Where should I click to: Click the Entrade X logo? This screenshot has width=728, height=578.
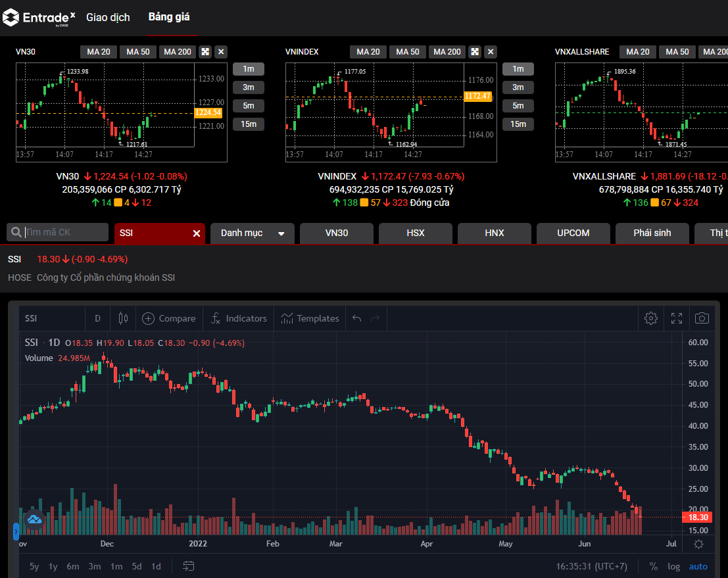point(39,18)
